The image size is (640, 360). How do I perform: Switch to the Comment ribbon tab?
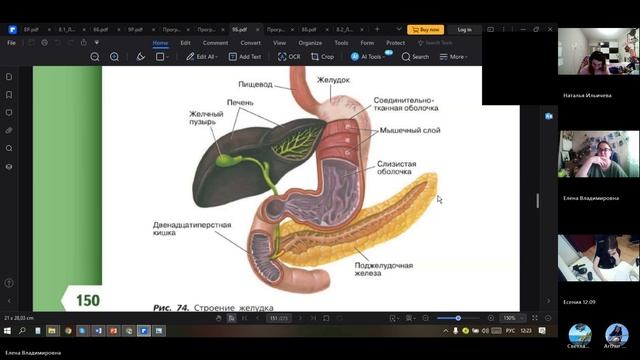[x=216, y=43]
